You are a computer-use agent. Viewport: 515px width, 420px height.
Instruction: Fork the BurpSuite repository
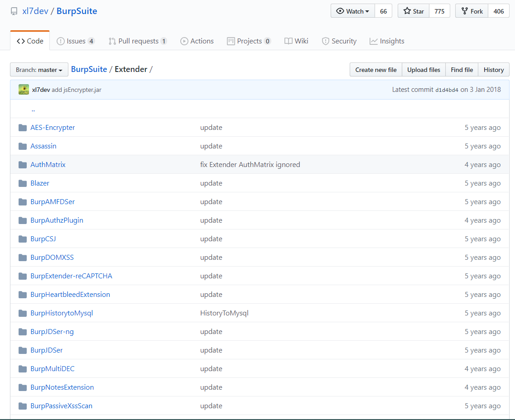click(472, 11)
